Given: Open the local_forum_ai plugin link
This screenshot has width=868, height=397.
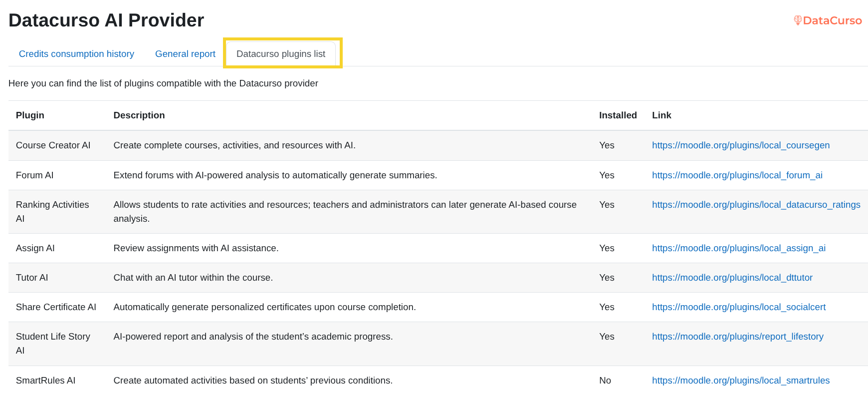Looking at the screenshot, I should (737, 175).
